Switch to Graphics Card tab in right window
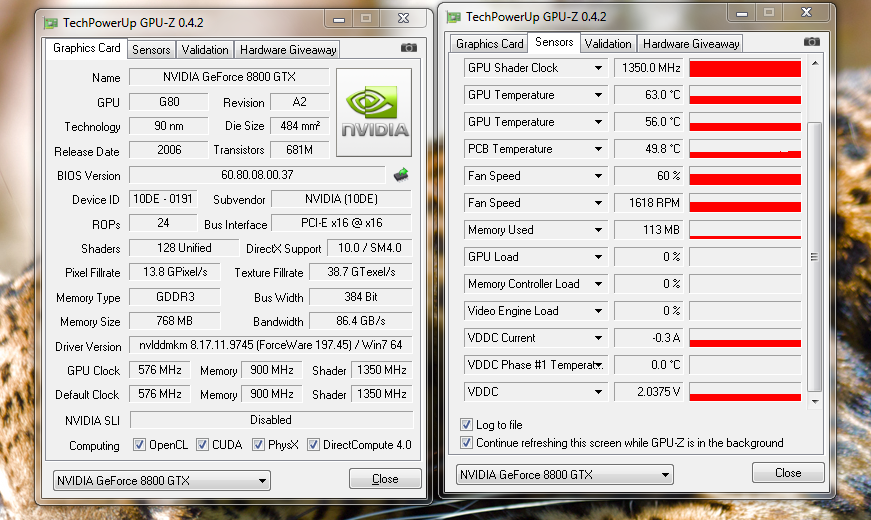 pos(489,44)
